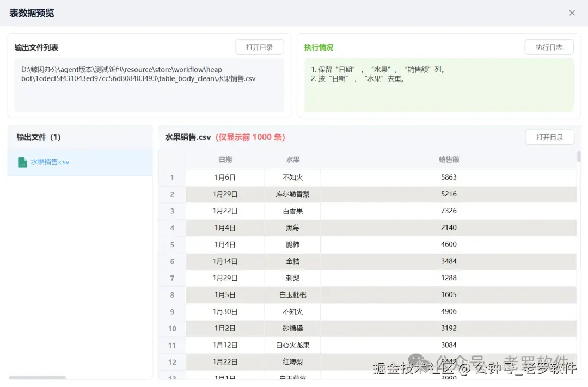Select row number 10 in the table
The image size is (588, 387).
[172, 329]
